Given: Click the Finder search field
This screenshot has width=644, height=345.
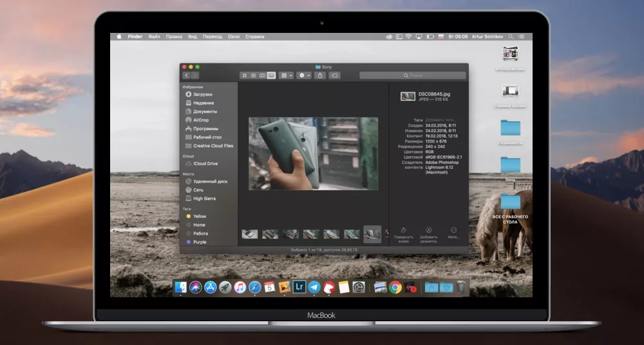Looking at the screenshot, I should pos(413,75).
